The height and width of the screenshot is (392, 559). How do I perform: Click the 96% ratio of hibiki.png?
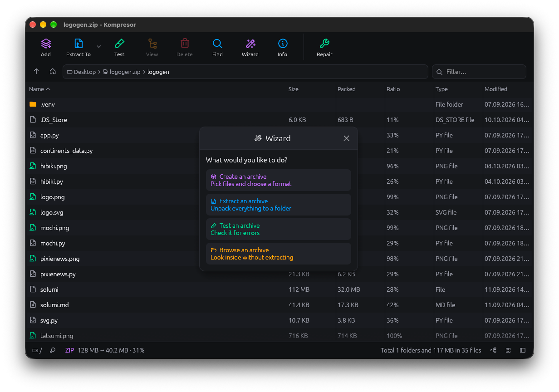(392, 166)
